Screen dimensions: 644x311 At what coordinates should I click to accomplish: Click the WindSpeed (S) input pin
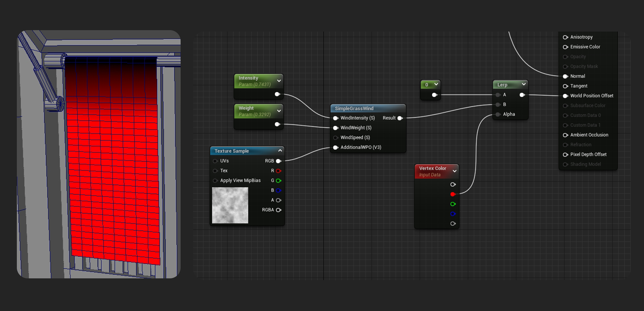click(x=335, y=138)
